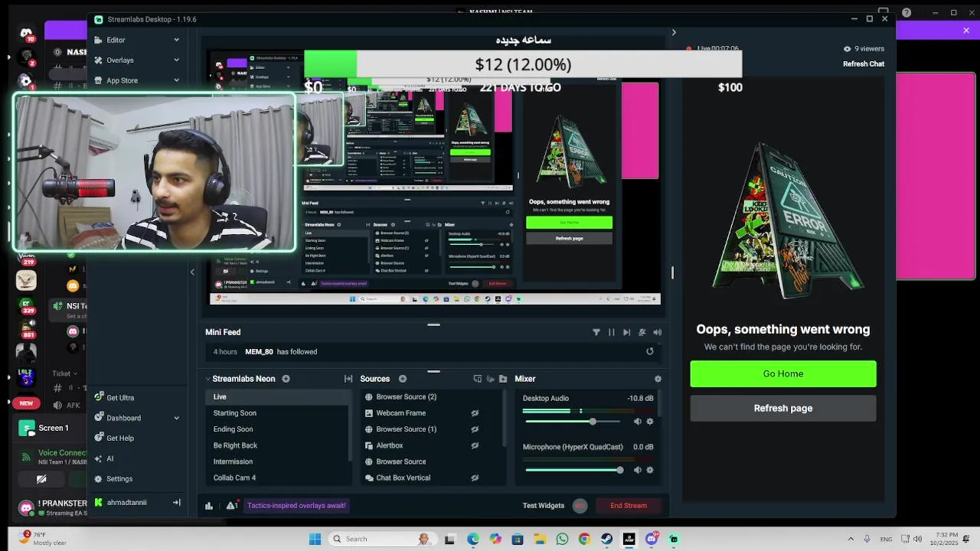Open the notifications warning icon
The image size is (980, 551).
(x=231, y=505)
